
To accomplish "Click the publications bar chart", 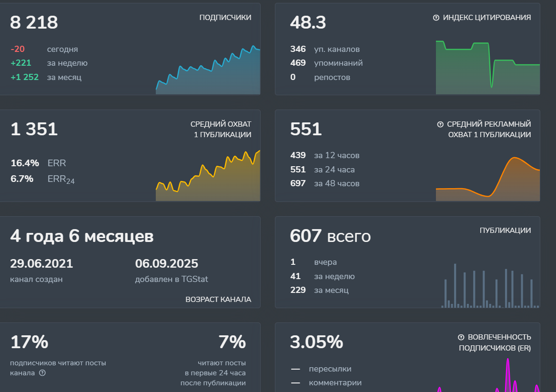I will coord(490,286).
